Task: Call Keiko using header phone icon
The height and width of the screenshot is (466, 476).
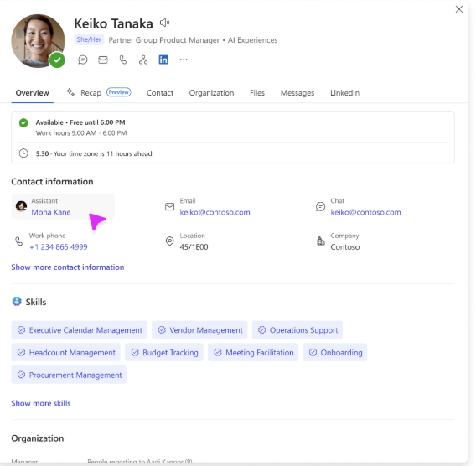Action: point(123,60)
